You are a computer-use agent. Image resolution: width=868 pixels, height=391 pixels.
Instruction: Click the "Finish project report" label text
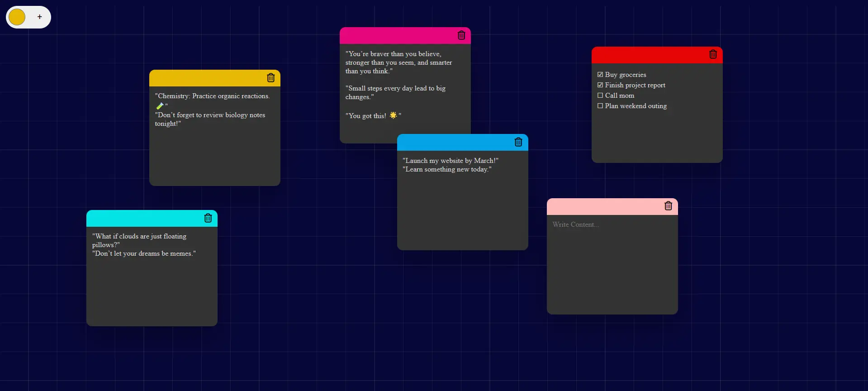click(x=635, y=85)
